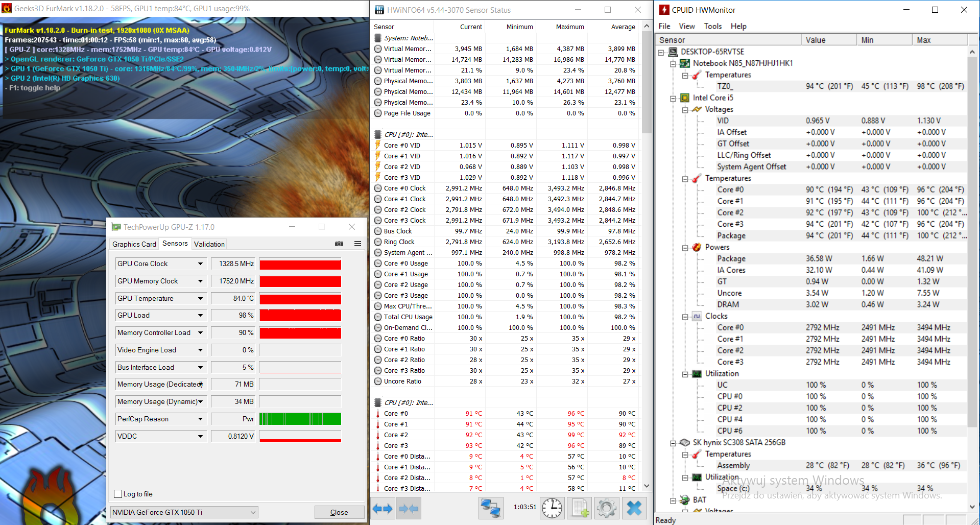
Task: Sort HWiNFO by Current column header
Action: [460, 27]
